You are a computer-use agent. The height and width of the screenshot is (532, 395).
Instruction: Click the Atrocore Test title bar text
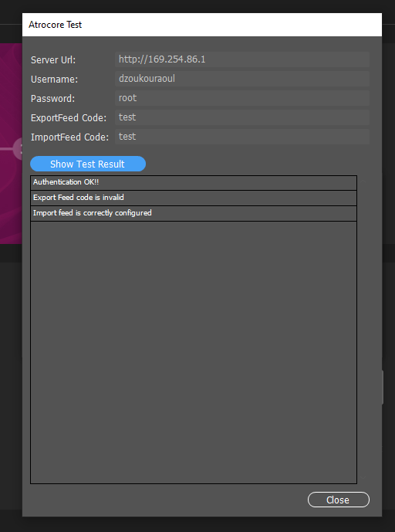[x=56, y=25]
